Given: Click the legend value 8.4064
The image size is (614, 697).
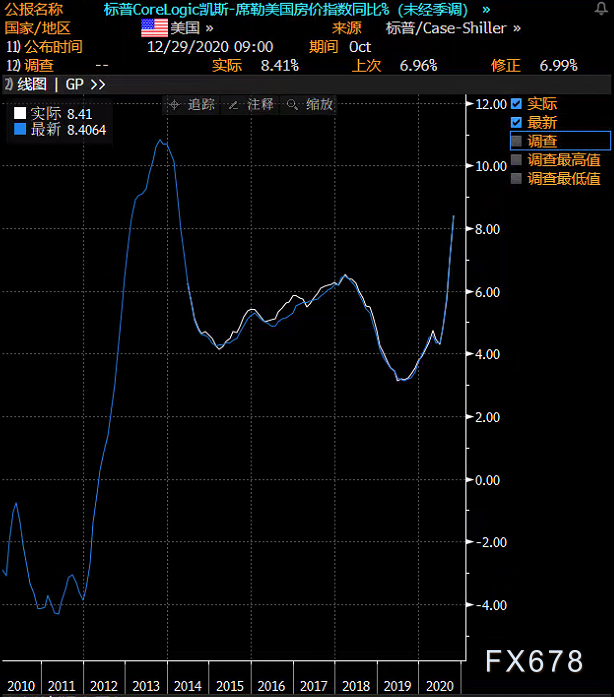Looking at the screenshot, I should click(x=86, y=130).
